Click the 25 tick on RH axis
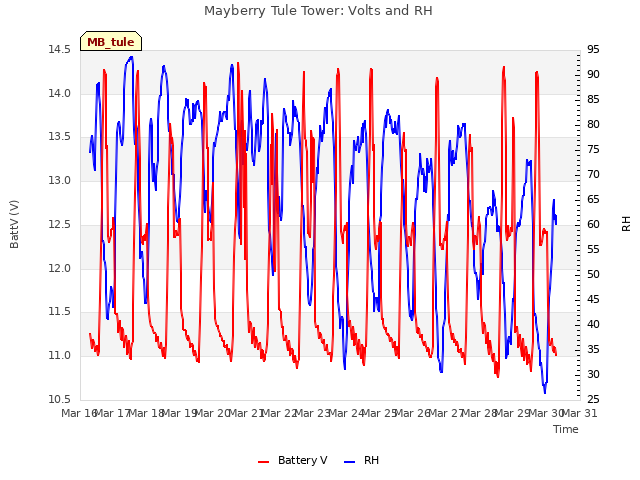Screen dimensions: 640x480 (593, 399)
